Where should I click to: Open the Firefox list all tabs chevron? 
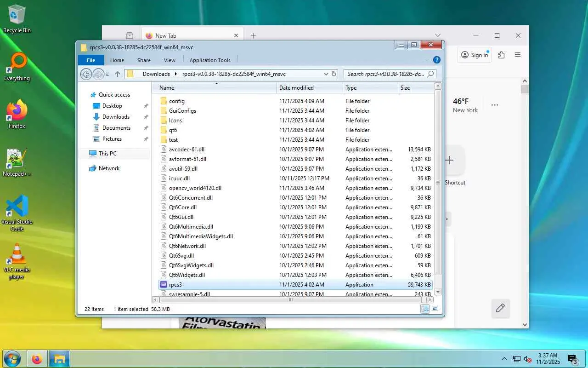click(x=438, y=35)
